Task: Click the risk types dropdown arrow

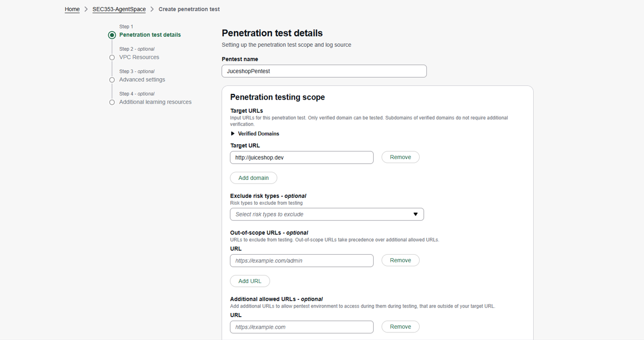Action: (x=415, y=214)
